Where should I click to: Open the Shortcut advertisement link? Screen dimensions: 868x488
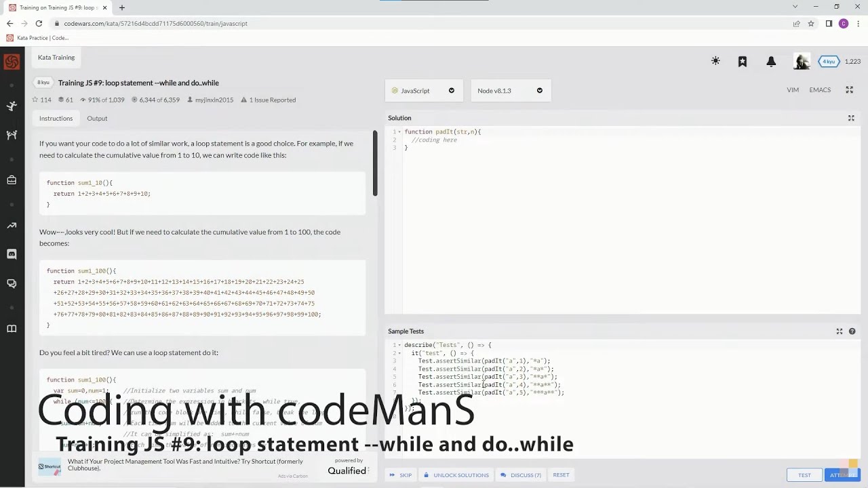pos(184,465)
